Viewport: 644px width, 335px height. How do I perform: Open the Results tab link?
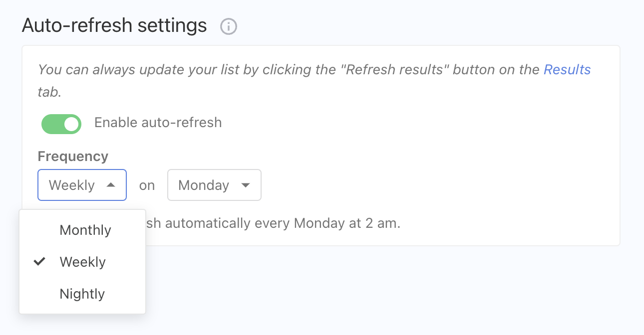tap(567, 70)
